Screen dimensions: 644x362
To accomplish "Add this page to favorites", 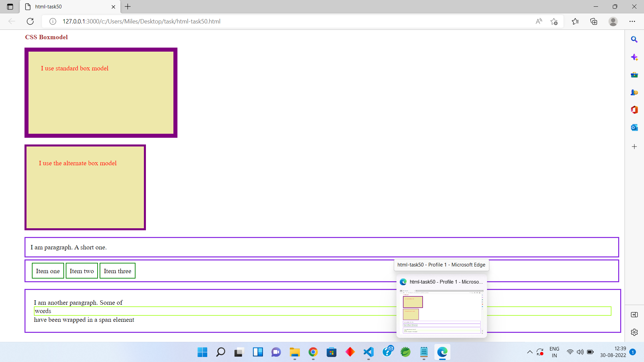I will click(x=554, y=21).
